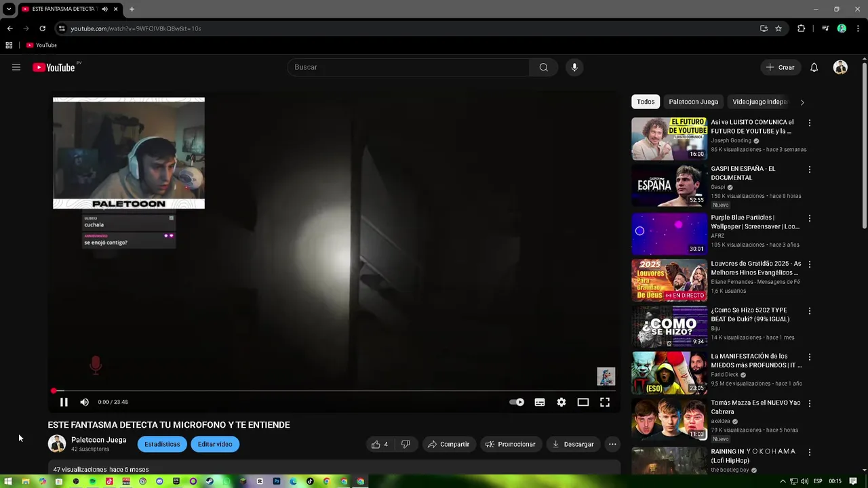Select the Todos filter chip
The width and height of the screenshot is (868, 488).
pyautogui.click(x=646, y=102)
